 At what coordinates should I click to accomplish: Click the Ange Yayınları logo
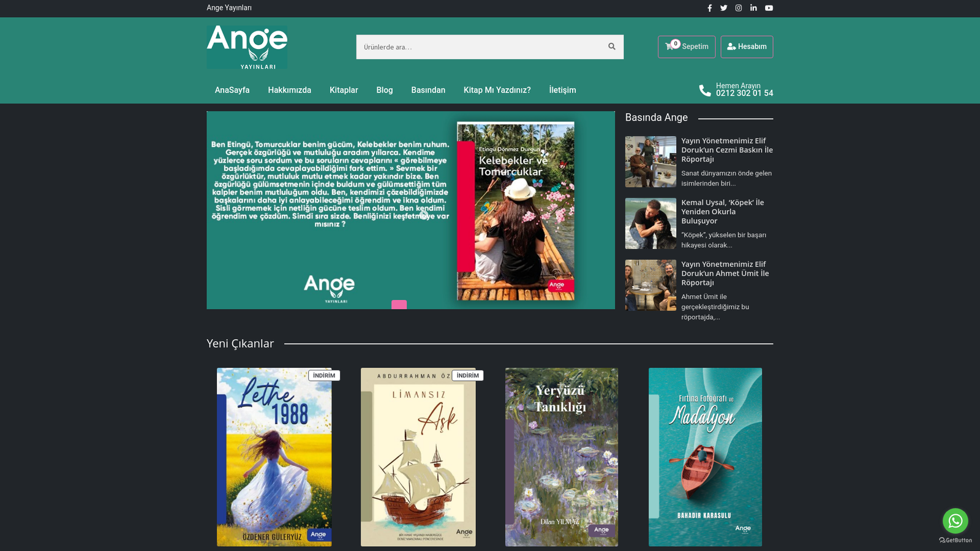pyautogui.click(x=247, y=47)
